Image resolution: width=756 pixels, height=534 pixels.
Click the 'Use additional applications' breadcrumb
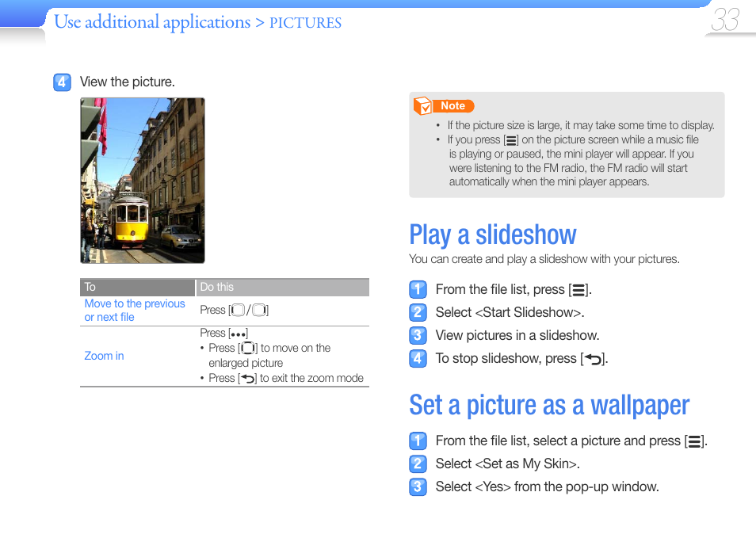tap(152, 21)
